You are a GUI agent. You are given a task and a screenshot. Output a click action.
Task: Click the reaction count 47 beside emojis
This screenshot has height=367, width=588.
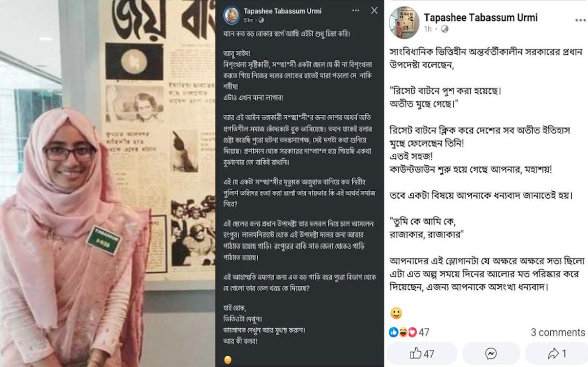tap(424, 332)
